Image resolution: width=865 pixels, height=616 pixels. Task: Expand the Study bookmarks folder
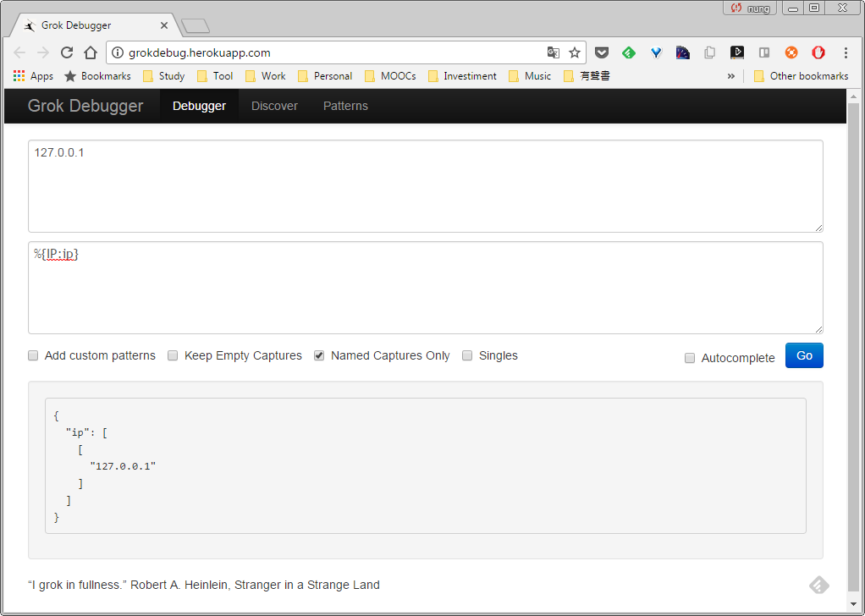pos(164,76)
